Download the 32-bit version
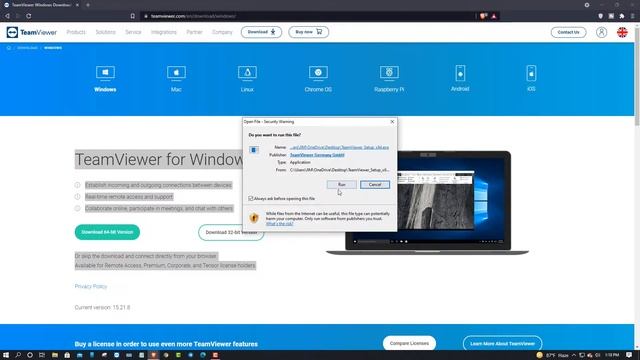The image size is (640, 360). tap(231, 232)
